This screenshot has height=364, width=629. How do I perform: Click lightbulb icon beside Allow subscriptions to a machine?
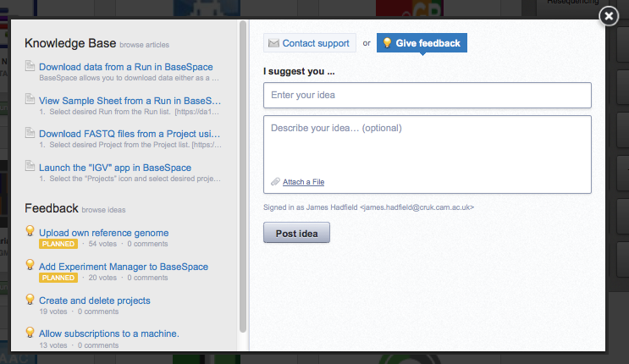30,333
